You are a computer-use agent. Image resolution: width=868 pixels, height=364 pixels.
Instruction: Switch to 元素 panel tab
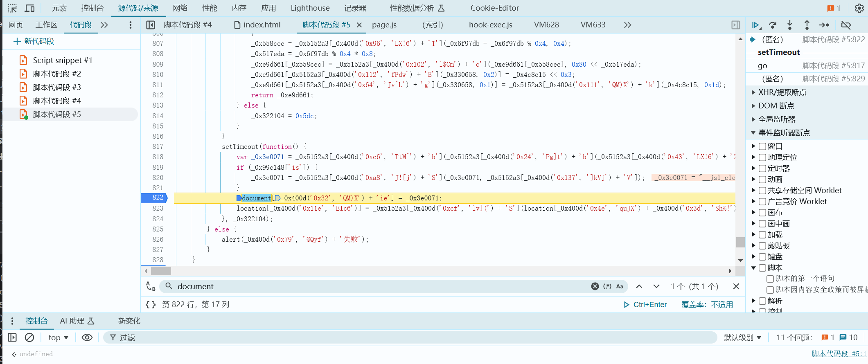(59, 8)
